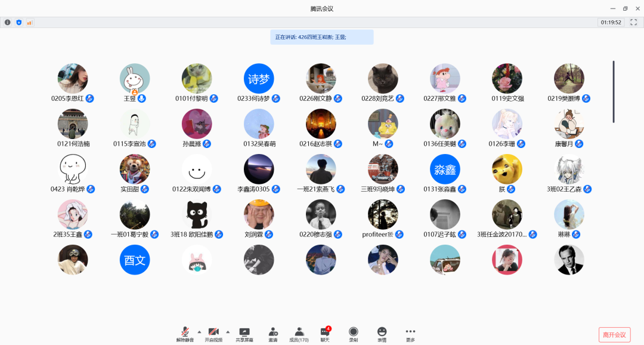Click the currently speaking (正在讲话) banner
The image size is (644, 345).
[x=322, y=37]
